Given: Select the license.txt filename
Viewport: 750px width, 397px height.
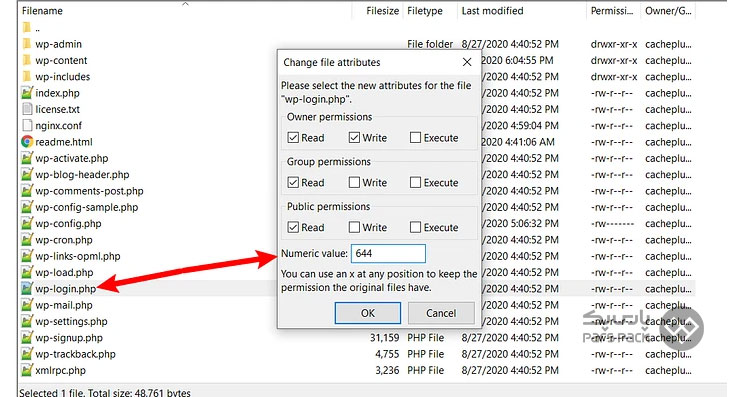Looking at the screenshot, I should click(x=57, y=110).
